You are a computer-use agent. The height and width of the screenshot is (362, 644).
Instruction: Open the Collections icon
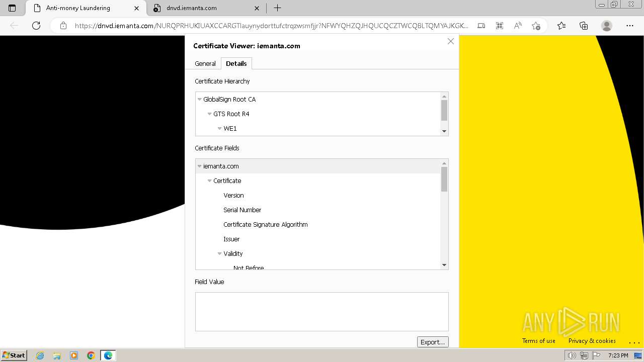click(x=584, y=26)
